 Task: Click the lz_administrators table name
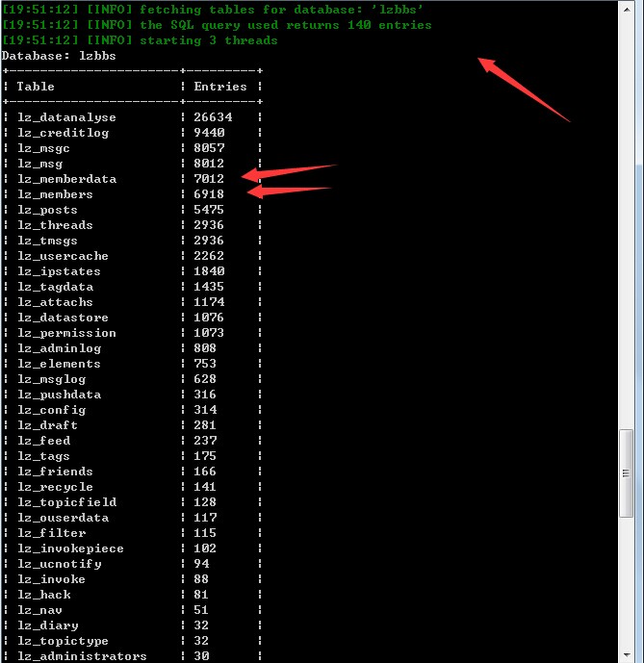point(82,656)
